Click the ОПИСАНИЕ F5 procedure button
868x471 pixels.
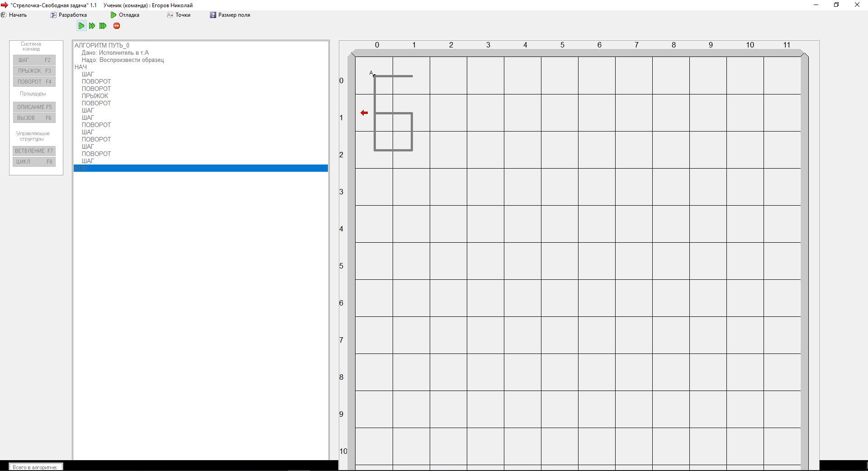34,107
